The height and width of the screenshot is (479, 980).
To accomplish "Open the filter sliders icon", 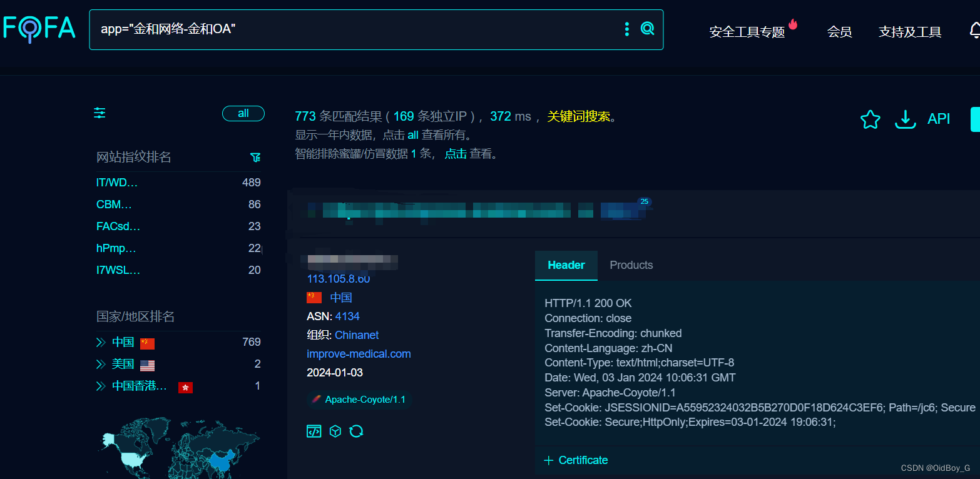I will [x=100, y=113].
